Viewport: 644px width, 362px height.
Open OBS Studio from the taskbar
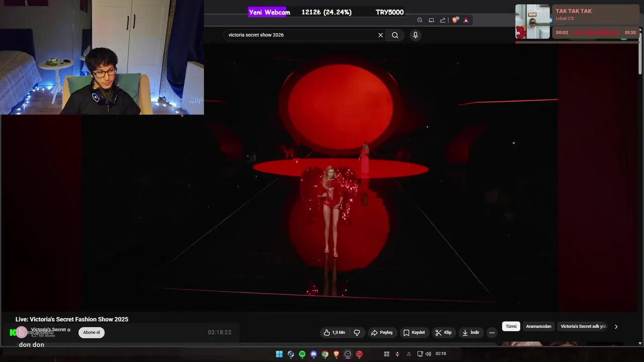(x=348, y=354)
